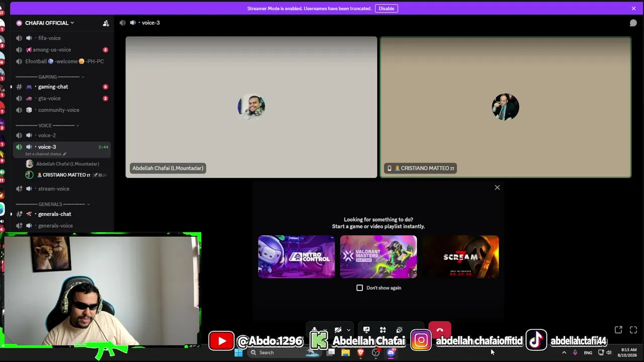Join the community-voice channel
Screen dimensions: 644x362
point(61,110)
